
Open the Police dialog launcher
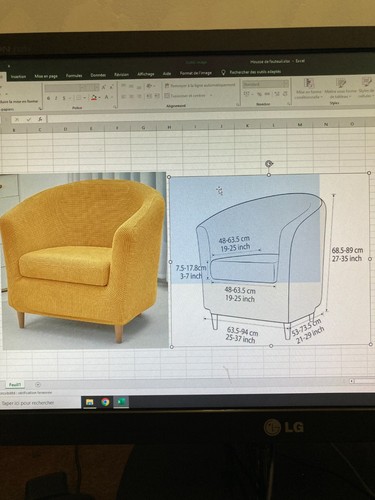[115, 107]
